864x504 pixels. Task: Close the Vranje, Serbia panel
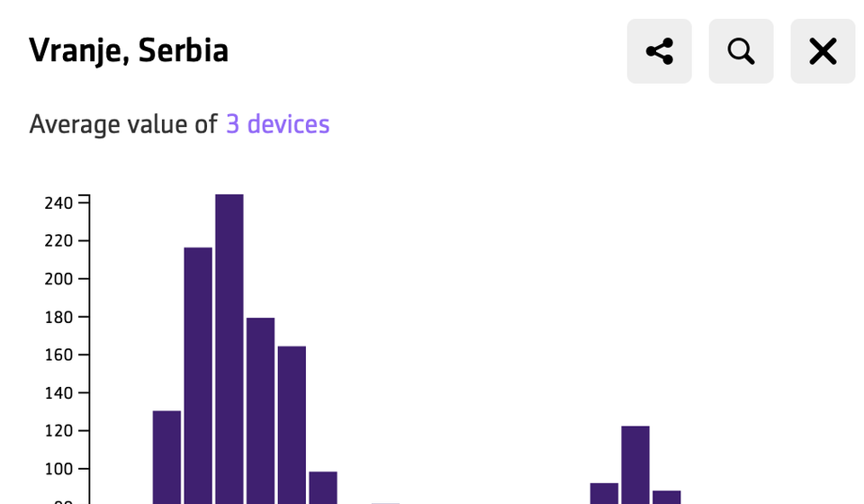click(823, 51)
